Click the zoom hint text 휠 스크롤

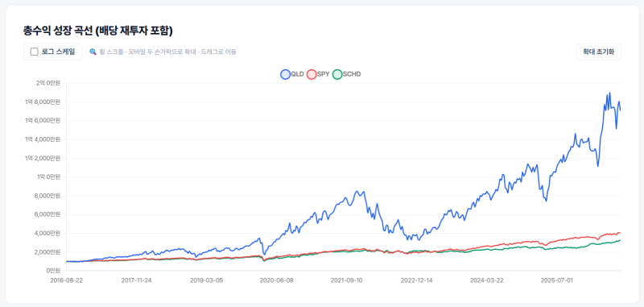110,52
